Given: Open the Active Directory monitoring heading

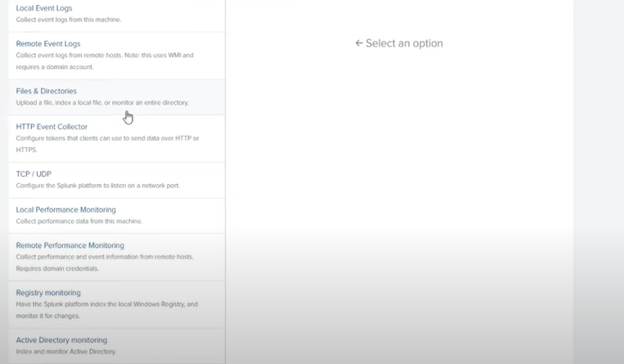Looking at the screenshot, I should tap(62, 340).
